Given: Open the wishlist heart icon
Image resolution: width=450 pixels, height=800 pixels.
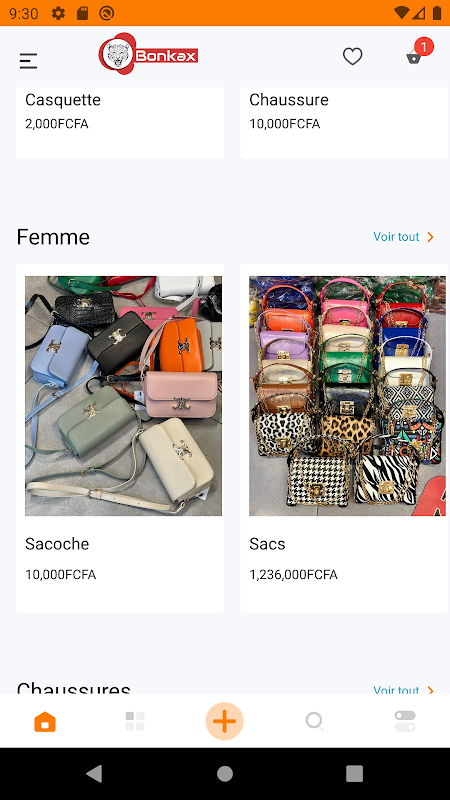Looking at the screenshot, I should pos(352,56).
